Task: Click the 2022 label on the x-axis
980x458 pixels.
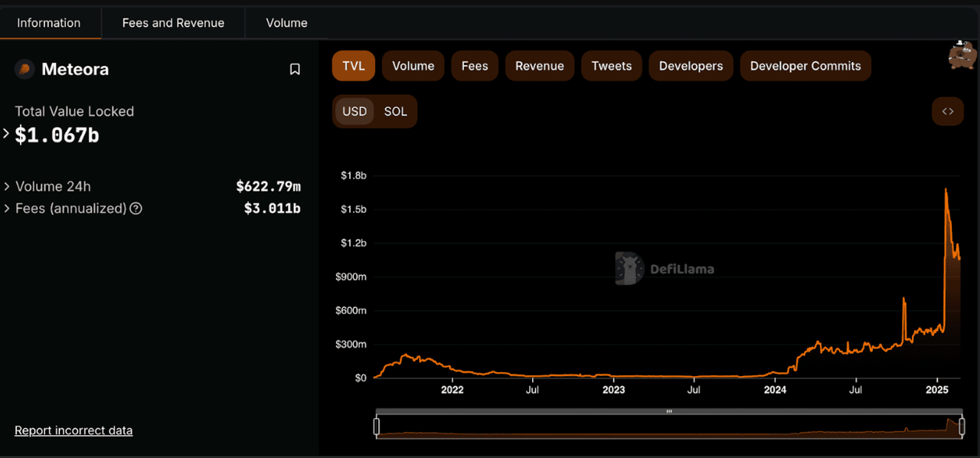Action: [x=452, y=390]
